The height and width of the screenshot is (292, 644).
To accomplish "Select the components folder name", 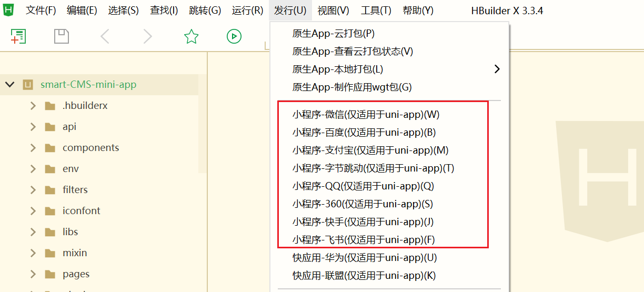I will [91, 148].
